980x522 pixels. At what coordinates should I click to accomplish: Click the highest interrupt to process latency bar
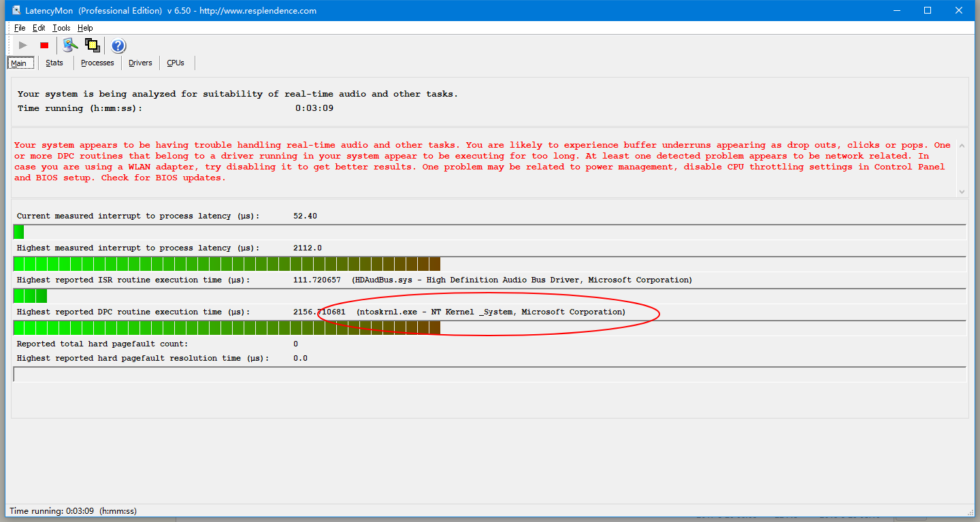489,264
